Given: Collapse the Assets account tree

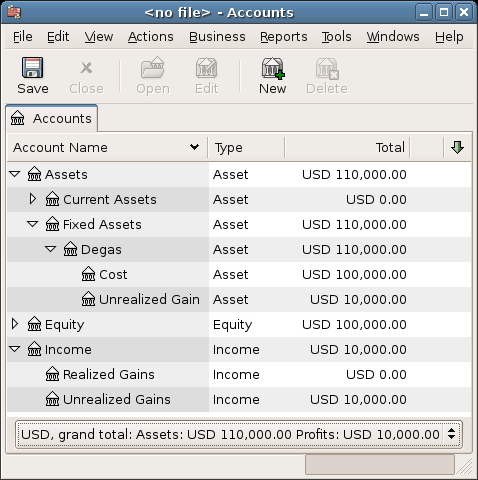Looking at the screenshot, I should pyautogui.click(x=15, y=174).
